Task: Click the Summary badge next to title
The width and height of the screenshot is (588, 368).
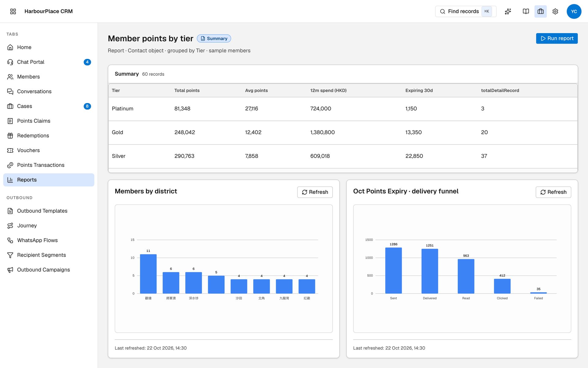Action: pos(214,38)
